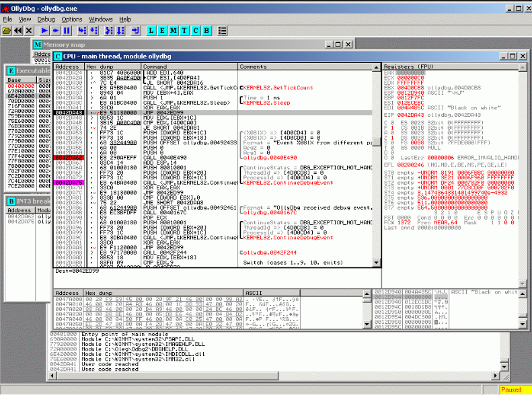
Task: Click the Step over toolbar icon
Action: coord(93,31)
